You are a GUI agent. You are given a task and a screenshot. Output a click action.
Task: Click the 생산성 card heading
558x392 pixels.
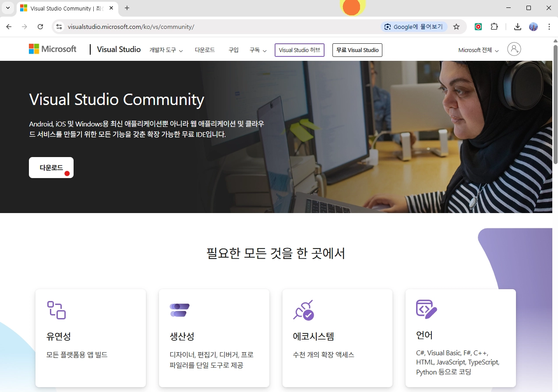tap(182, 336)
